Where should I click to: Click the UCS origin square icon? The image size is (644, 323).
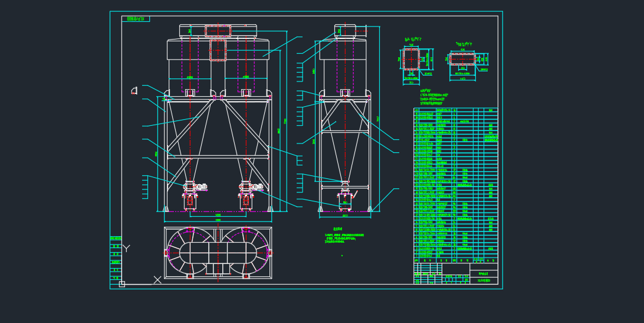coord(122,284)
